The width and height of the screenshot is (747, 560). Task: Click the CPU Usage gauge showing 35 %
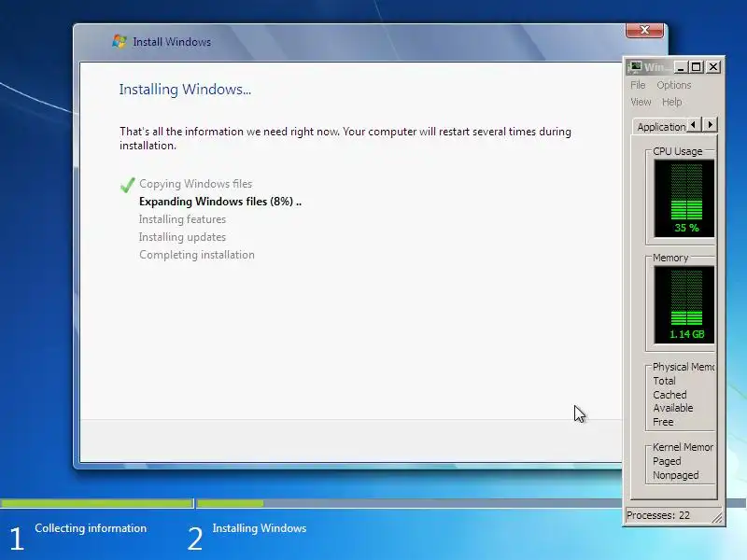coord(684,198)
